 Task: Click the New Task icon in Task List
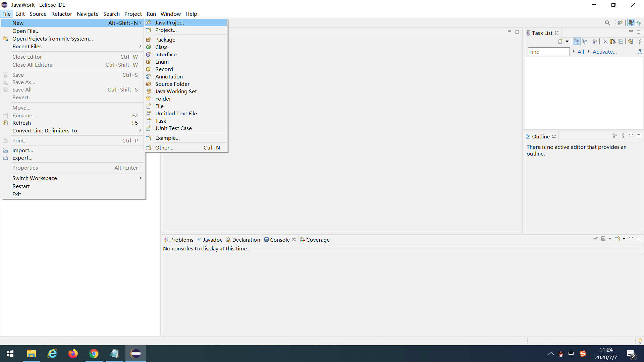560,41
